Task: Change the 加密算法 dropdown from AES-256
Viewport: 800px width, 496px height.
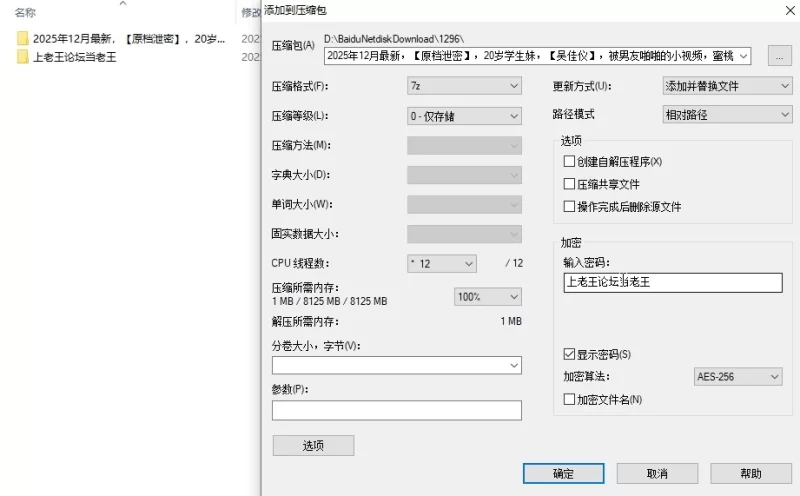Action: click(738, 377)
